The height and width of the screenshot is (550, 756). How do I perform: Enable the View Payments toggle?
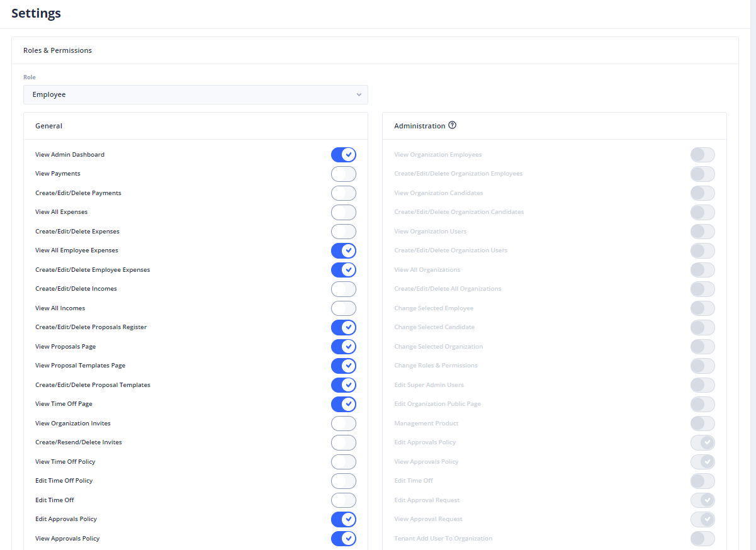pyautogui.click(x=344, y=174)
